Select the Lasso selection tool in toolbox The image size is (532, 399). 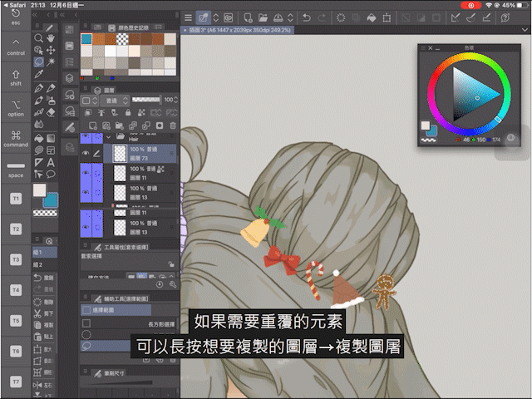[x=39, y=62]
